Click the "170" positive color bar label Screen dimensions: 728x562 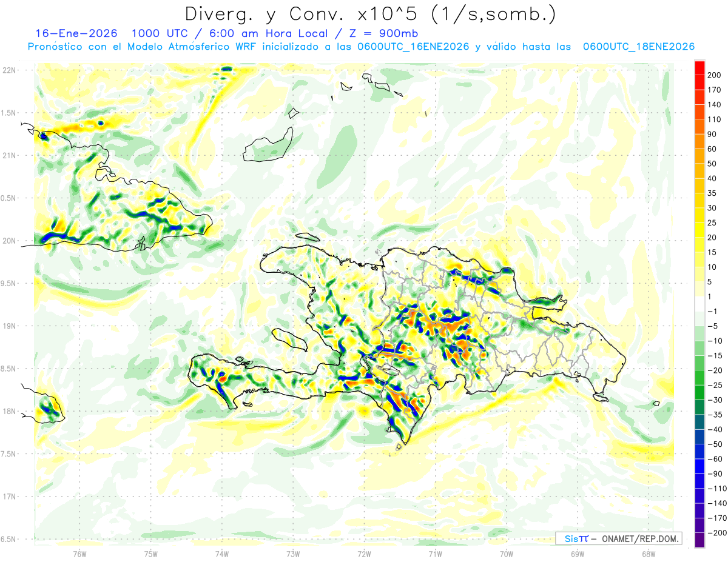715,90
